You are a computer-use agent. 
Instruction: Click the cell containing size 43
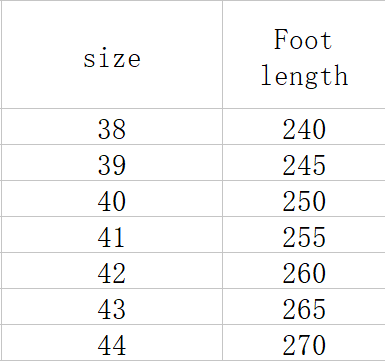(x=112, y=307)
